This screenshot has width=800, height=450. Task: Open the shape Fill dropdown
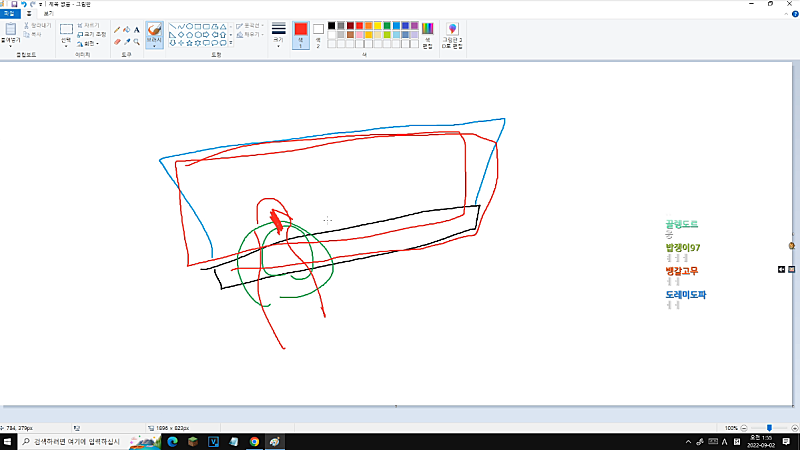[250, 35]
